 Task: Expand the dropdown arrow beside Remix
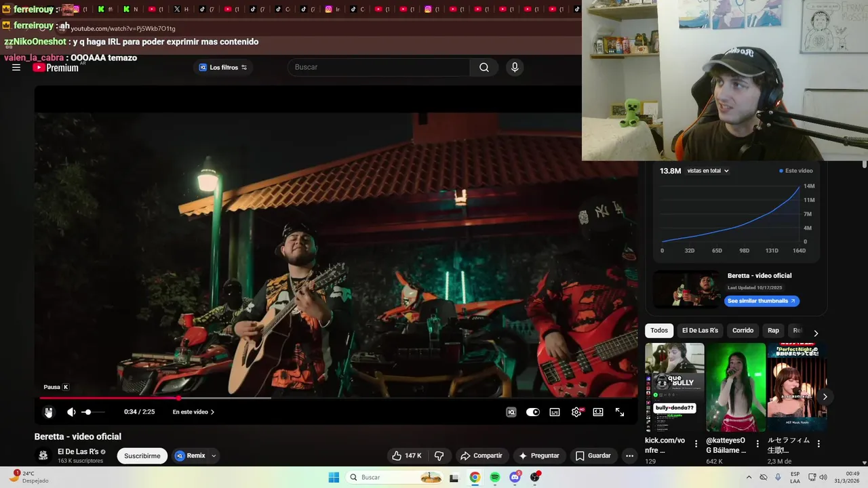tap(214, 455)
